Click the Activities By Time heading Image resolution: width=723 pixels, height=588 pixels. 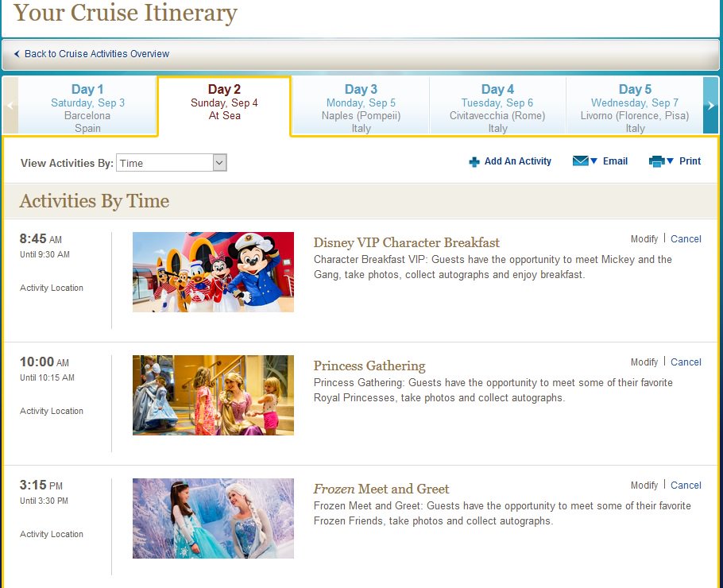(x=94, y=202)
